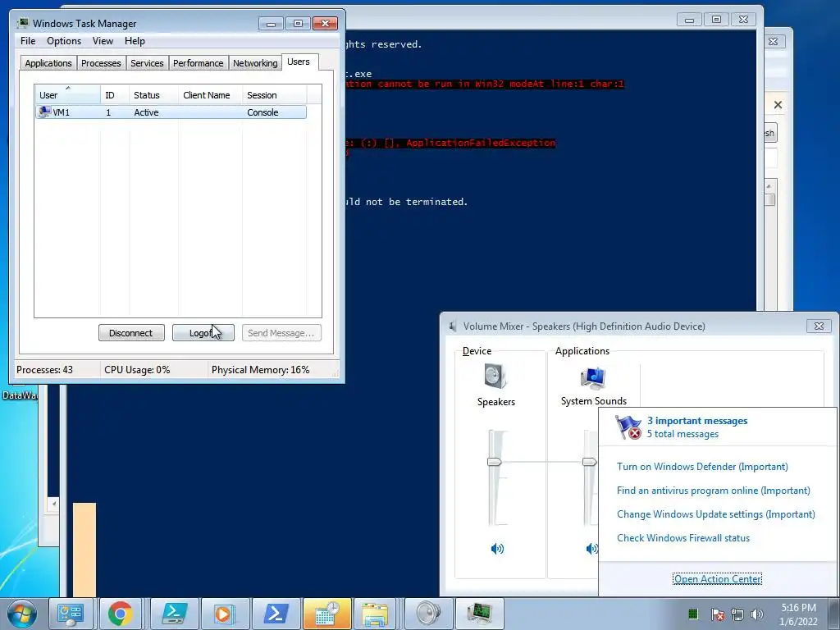Image resolution: width=840 pixels, height=630 pixels.
Task: Click the green Task Manager CPU tray icon
Action: (x=693, y=614)
